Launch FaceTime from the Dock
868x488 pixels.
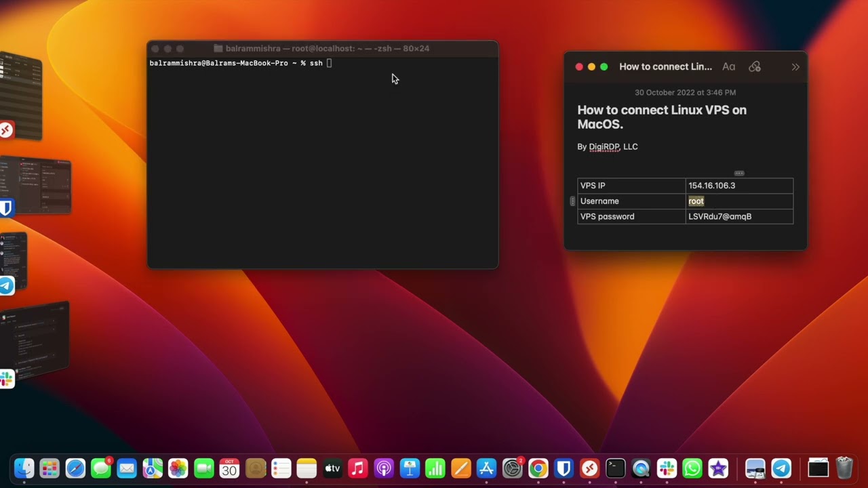click(204, 468)
